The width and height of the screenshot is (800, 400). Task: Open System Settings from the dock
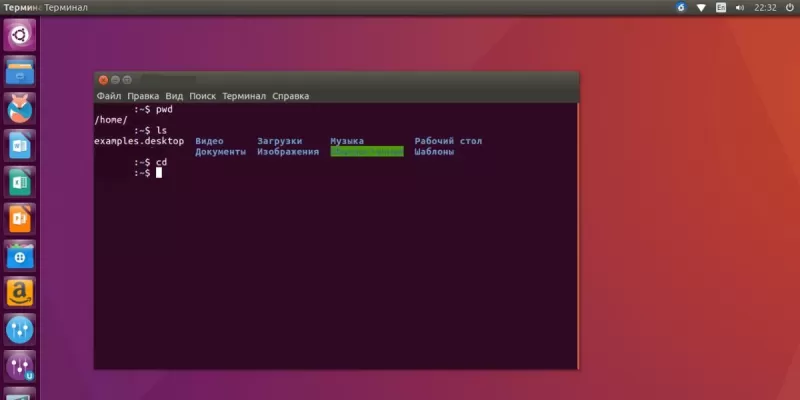[x=20, y=330]
